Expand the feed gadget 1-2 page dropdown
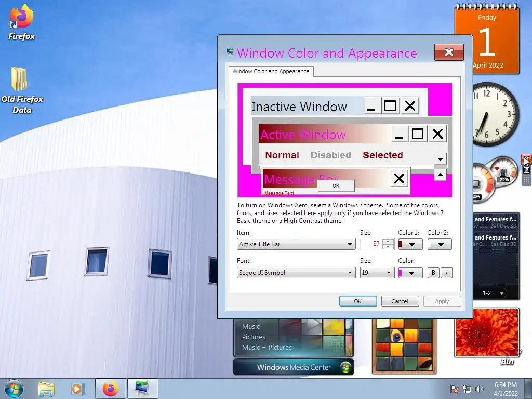 click(x=502, y=293)
